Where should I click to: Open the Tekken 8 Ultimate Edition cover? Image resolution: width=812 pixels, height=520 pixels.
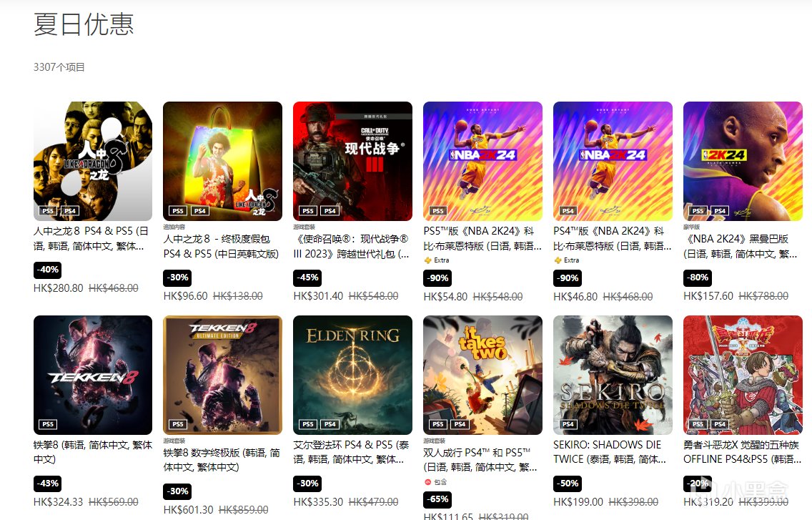pos(223,375)
